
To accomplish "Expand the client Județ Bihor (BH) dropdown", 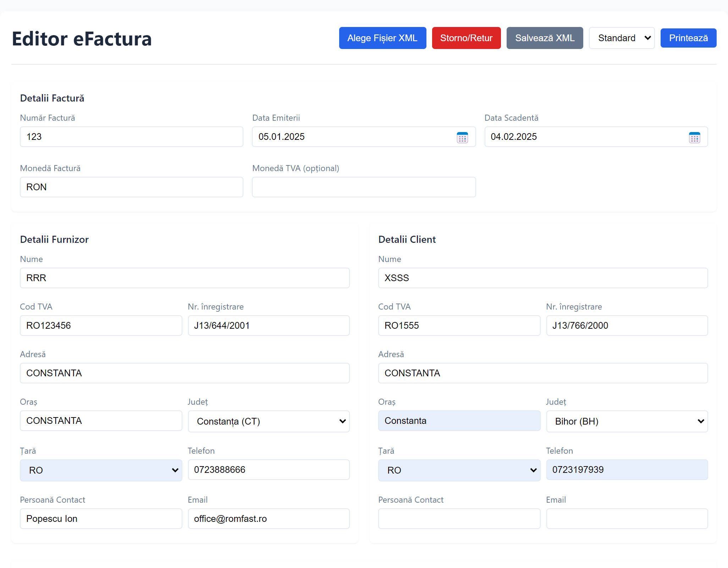I will [627, 421].
